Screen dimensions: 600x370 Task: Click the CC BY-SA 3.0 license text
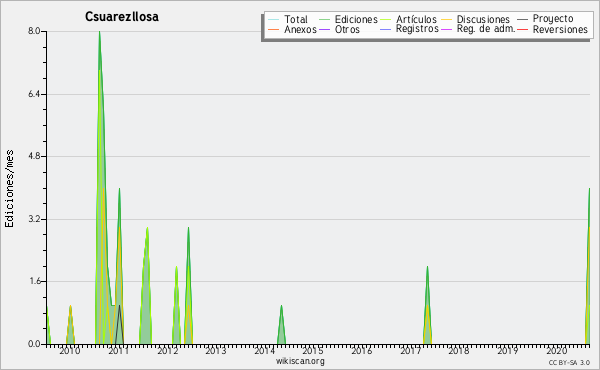[x=569, y=362]
